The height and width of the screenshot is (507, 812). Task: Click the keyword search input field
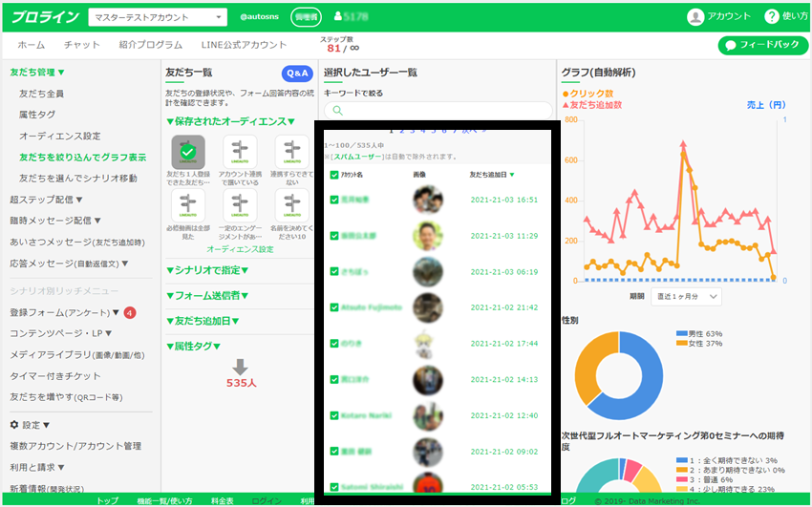tap(444, 111)
